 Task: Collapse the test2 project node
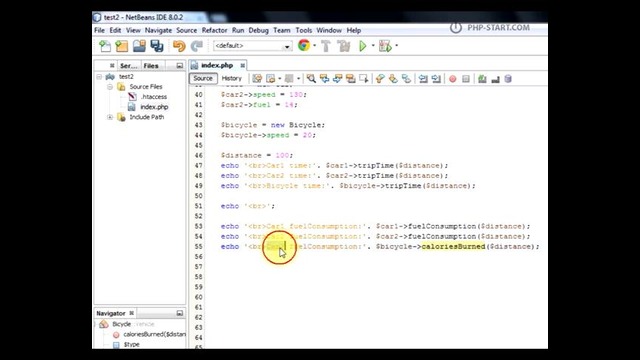tap(99, 77)
